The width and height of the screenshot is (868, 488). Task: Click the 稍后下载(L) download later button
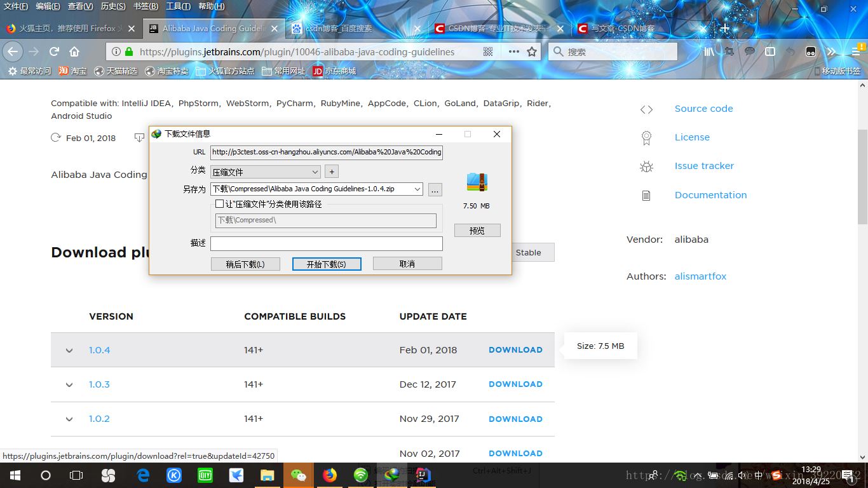coord(245,264)
